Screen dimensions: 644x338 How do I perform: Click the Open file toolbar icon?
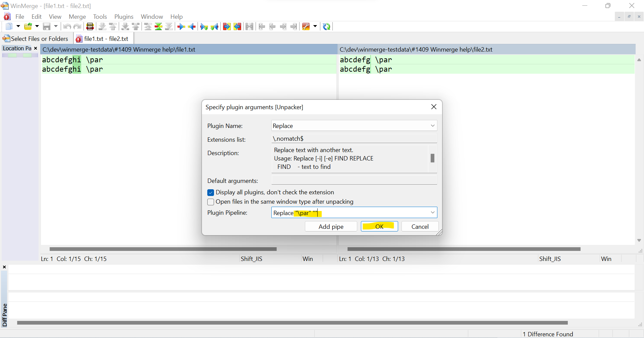click(29, 26)
